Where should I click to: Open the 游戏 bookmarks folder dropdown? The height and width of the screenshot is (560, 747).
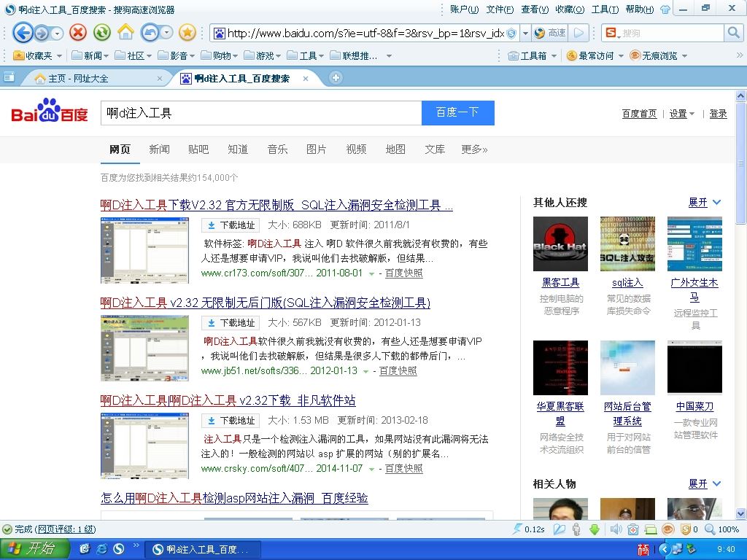point(263,55)
